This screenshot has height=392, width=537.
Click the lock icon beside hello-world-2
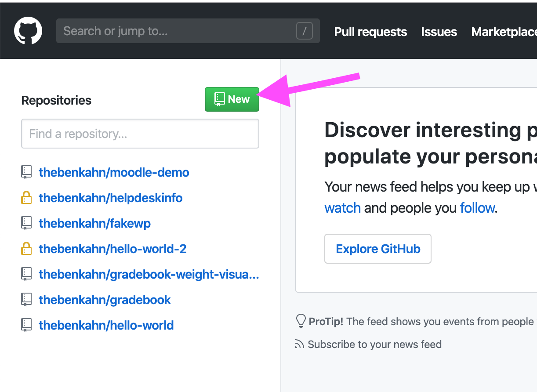26,248
